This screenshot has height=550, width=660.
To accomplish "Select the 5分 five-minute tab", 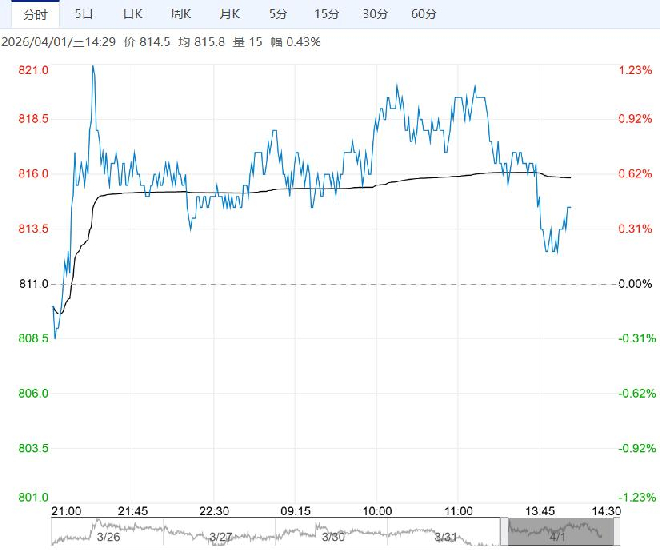I will click(278, 14).
